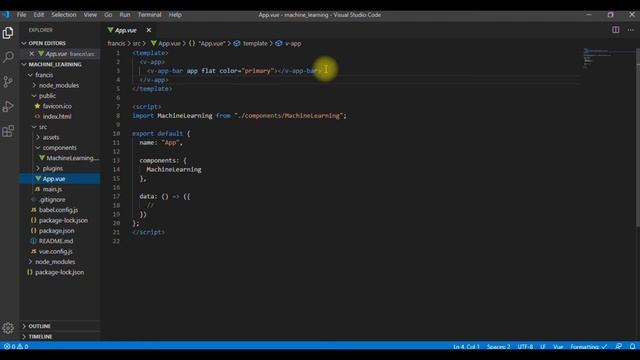Click src in the breadcrumb path
Screen dimensions: 640x360
tap(136, 43)
